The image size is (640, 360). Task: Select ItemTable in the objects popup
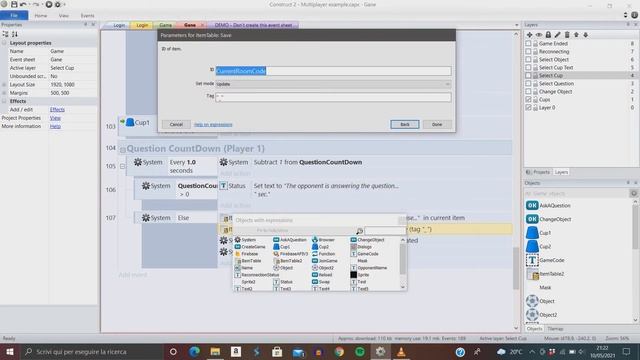(248, 261)
